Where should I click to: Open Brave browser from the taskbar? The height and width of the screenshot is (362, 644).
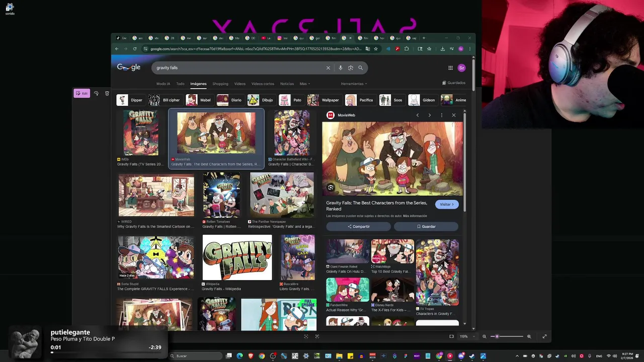pos(251,356)
